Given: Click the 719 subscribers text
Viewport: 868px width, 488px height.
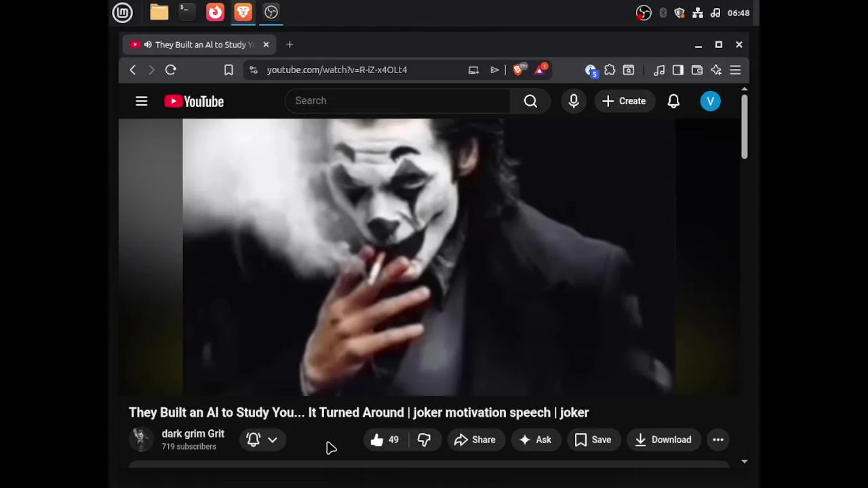Looking at the screenshot, I should coord(189,447).
